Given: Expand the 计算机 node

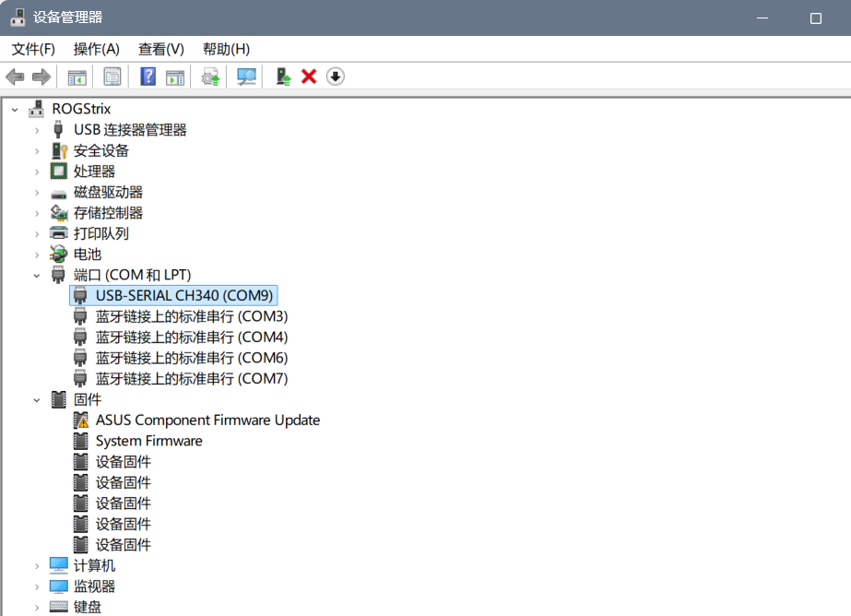Looking at the screenshot, I should coord(37,566).
